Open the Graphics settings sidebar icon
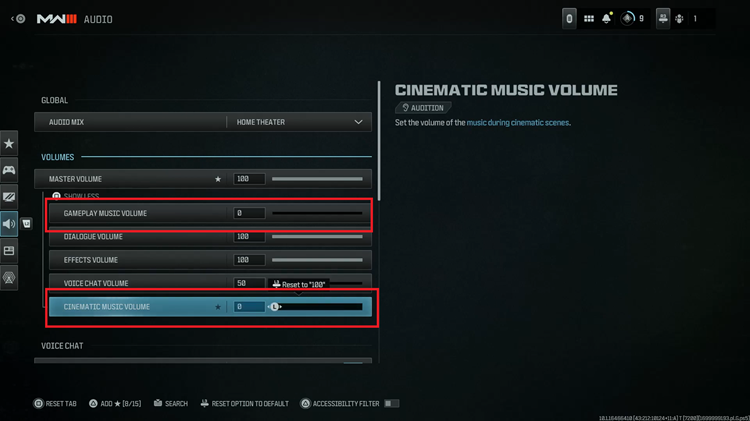The image size is (750, 421). coord(9,197)
